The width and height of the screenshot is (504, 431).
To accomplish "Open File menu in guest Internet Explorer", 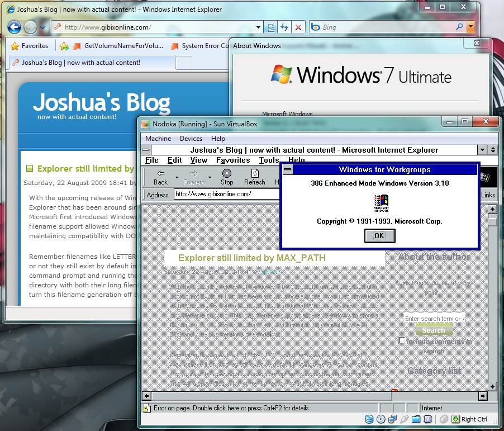I will point(152,160).
